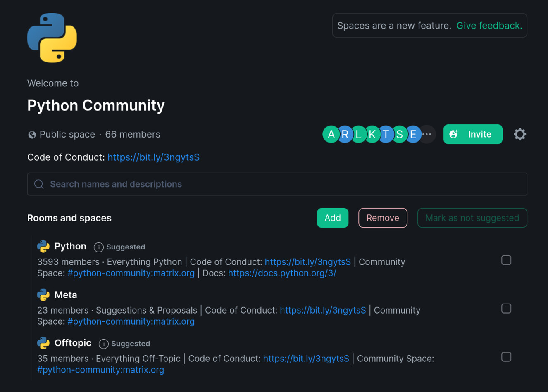This screenshot has height=392, width=548.
Task: Click the Meta room Python icon
Action: click(x=43, y=295)
